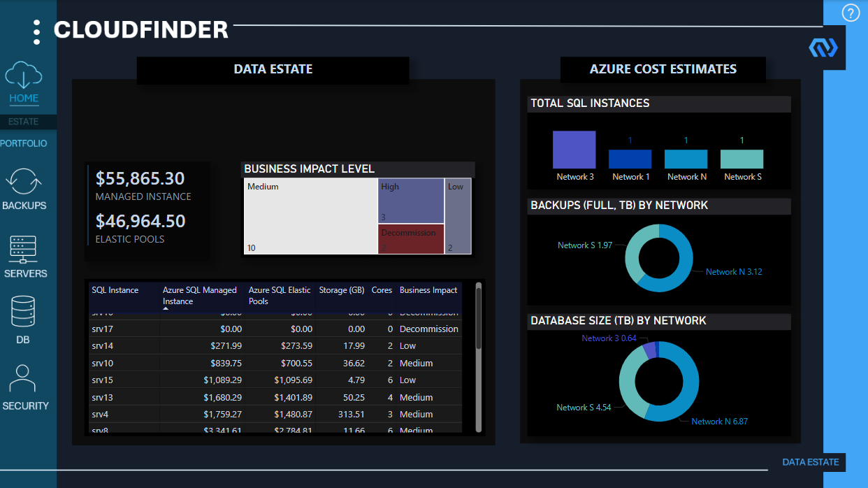Screen dimensions: 868x488
Task: Select the ESTATE navigation item
Action: coord(23,122)
